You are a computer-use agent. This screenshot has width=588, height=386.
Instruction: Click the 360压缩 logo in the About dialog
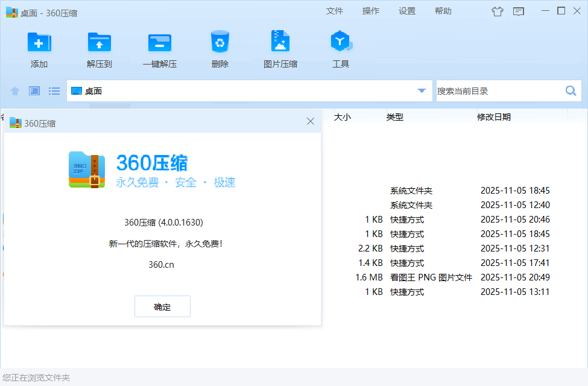click(x=86, y=169)
